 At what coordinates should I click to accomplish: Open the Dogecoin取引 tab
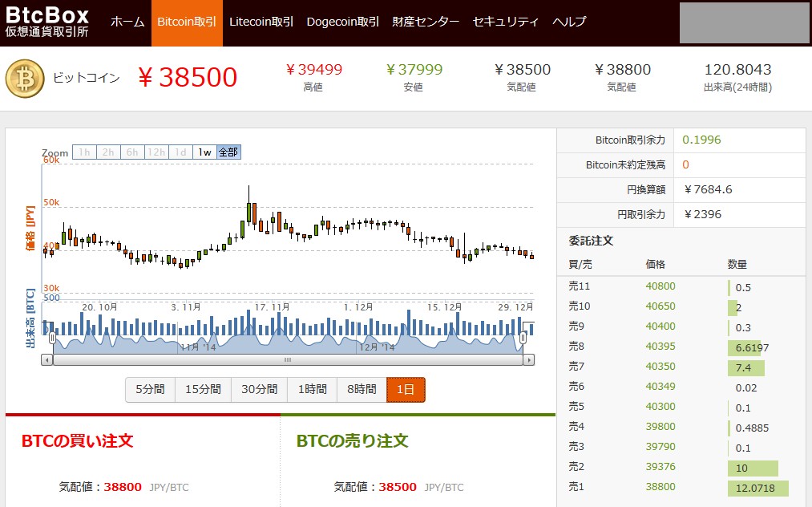(x=343, y=22)
